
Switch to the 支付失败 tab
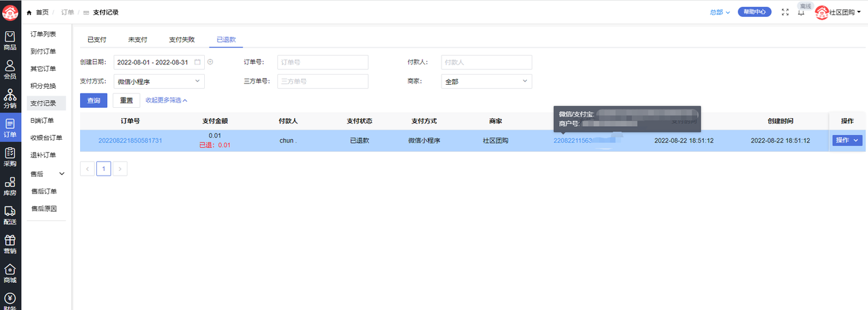[182, 40]
